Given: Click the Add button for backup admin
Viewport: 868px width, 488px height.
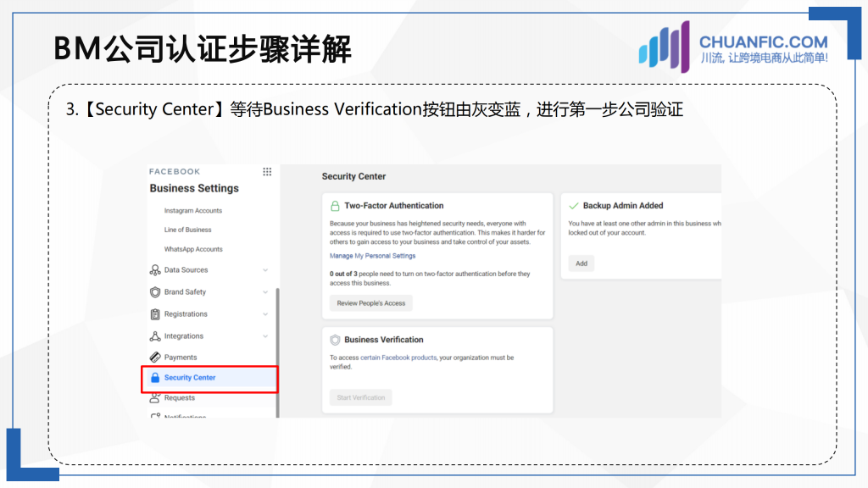Looking at the screenshot, I should click(581, 263).
